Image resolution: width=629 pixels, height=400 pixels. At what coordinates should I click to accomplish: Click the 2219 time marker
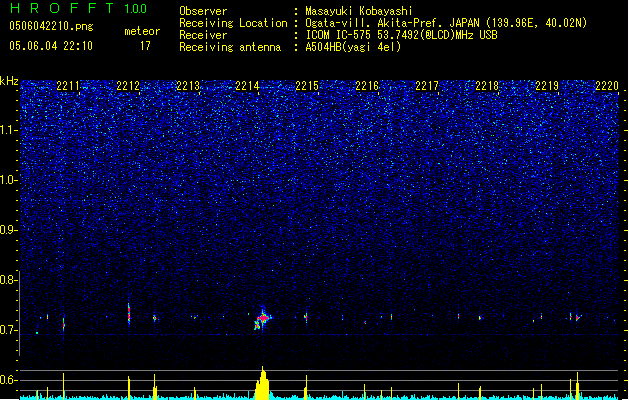tap(547, 85)
